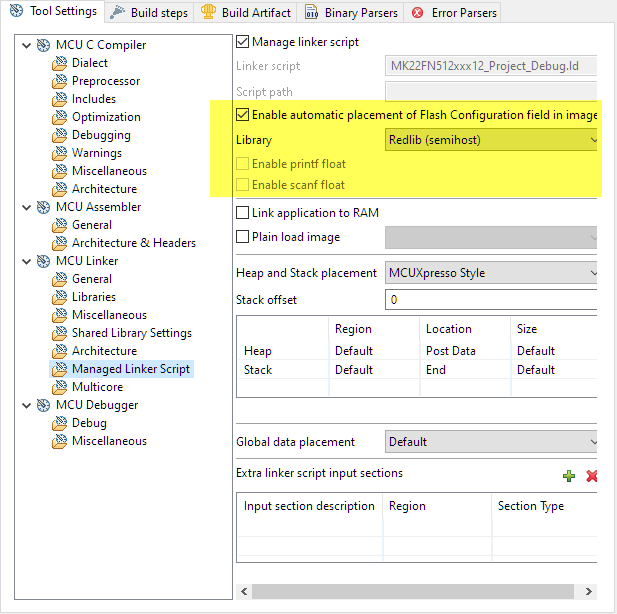Switch to the Build steps tab
The image size is (617, 614).
151,13
